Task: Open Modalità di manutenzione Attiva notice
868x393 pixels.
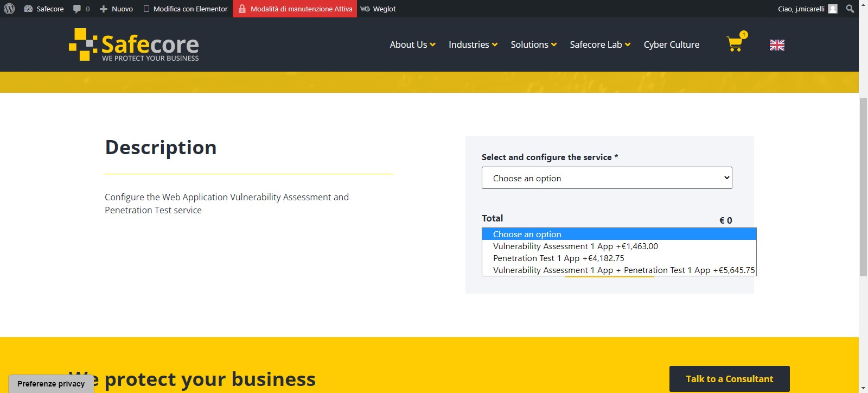Action: pyautogui.click(x=295, y=9)
